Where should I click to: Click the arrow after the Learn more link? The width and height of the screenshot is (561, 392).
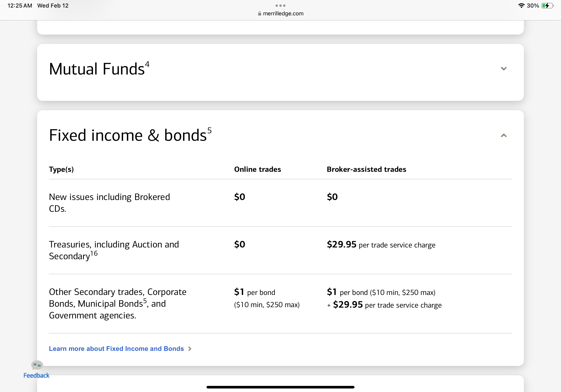tap(190, 349)
